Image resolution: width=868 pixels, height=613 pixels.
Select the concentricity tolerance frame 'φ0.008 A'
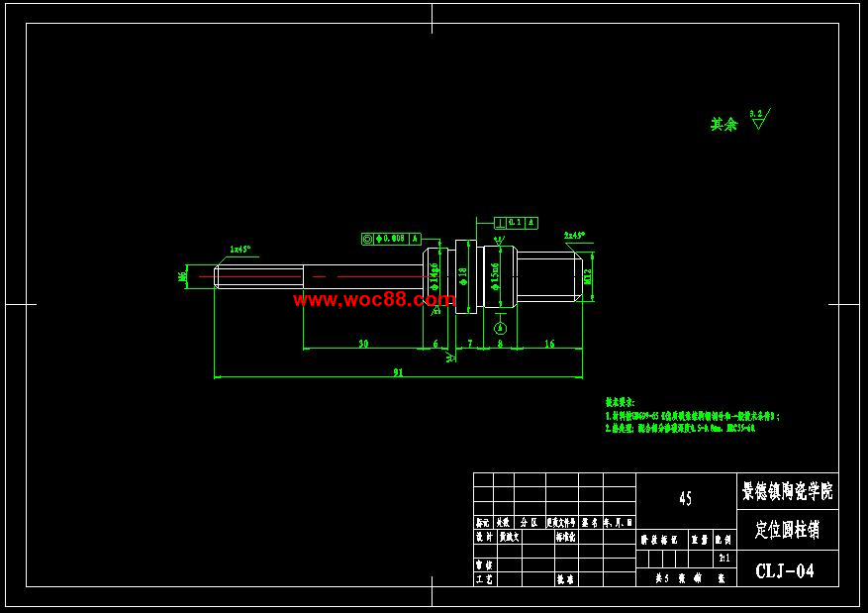click(x=391, y=239)
